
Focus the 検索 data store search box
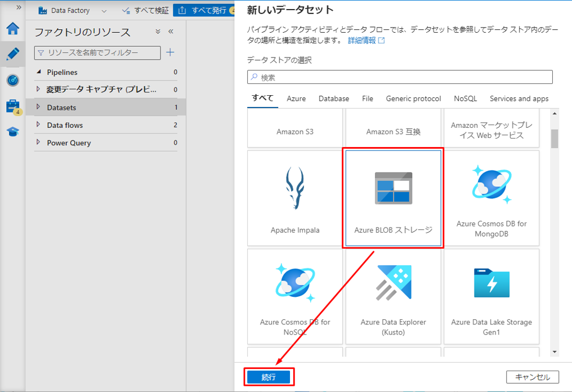[x=400, y=77]
